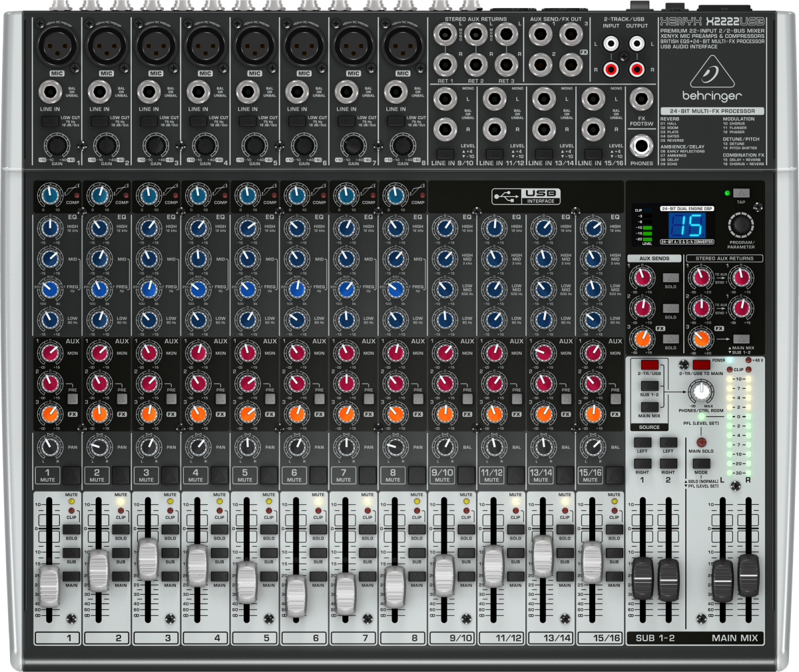Click the PROGRAM/PARAMETER encoder knob
The image size is (799, 672).
point(740,223)
